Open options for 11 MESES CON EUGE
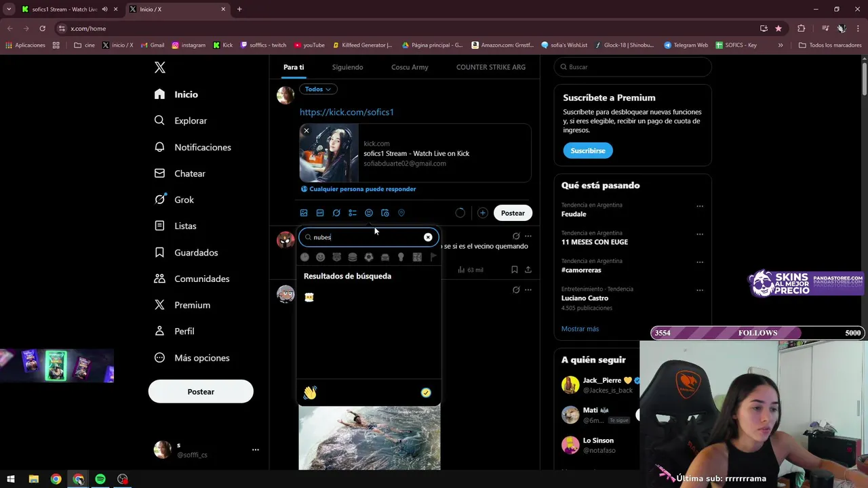This screenshot has width=868, height=488. [700, 234]
